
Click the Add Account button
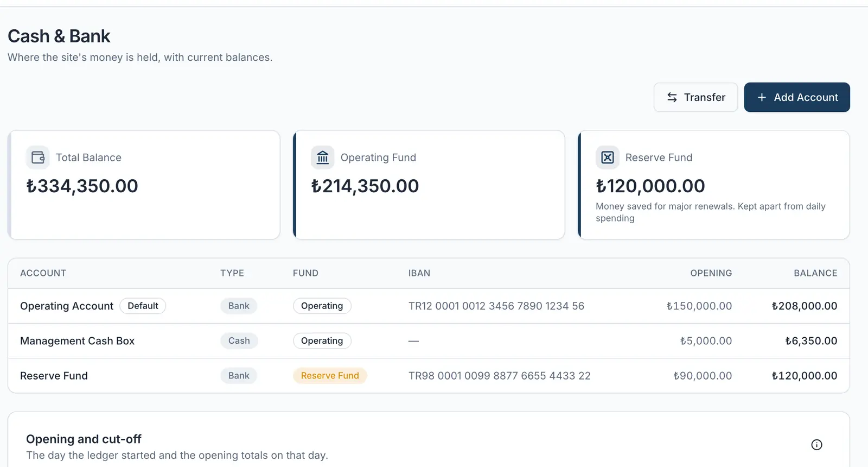point(797,97)
